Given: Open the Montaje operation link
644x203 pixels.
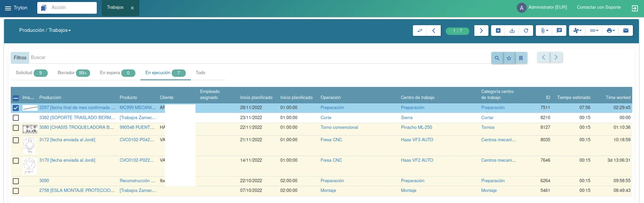Looking at the screenshot, I should pyautogui.click(x=328, y=191).
